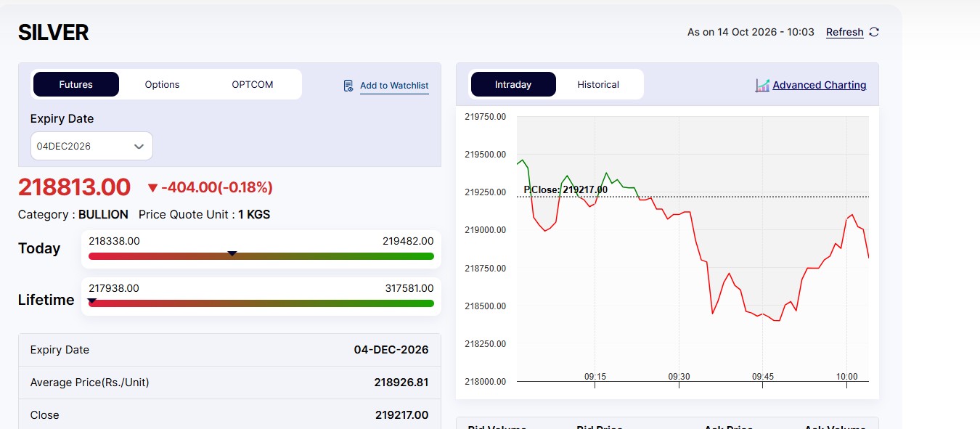Click the 219500.00 label on chart y-axis
Screen dimensions: 980x429
click(x=485, y=155)
